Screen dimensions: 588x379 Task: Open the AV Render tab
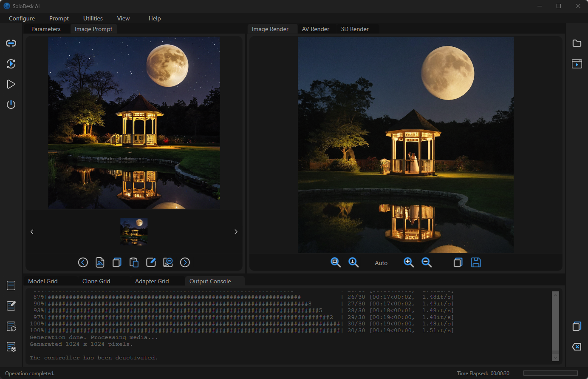click(315, 29)
